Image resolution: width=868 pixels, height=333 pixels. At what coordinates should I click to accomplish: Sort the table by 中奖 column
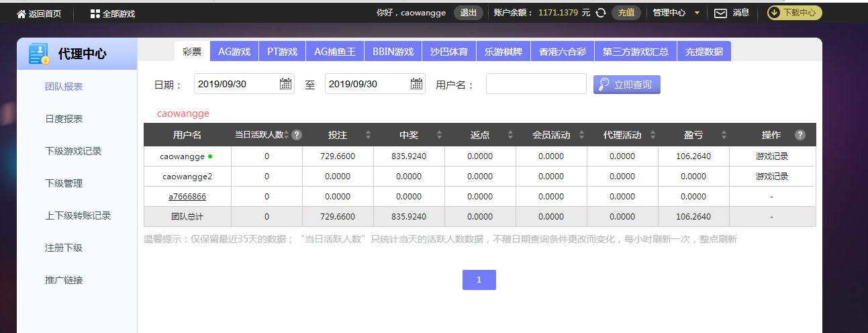439,135
